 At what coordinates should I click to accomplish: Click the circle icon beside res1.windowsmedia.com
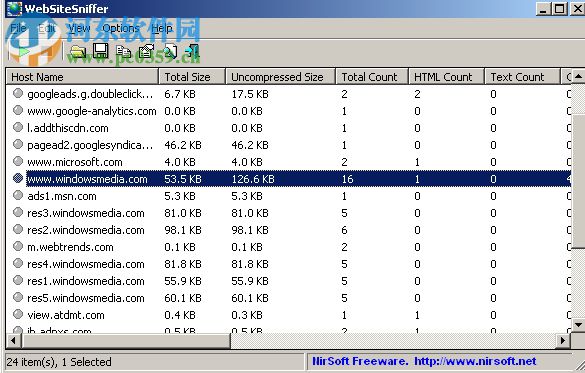pos(18,280)
